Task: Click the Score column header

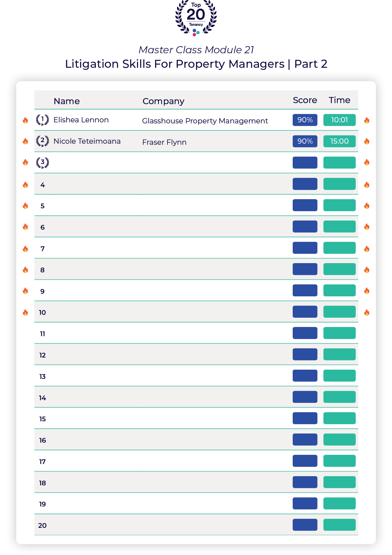Action: click(x=305, y=100)
